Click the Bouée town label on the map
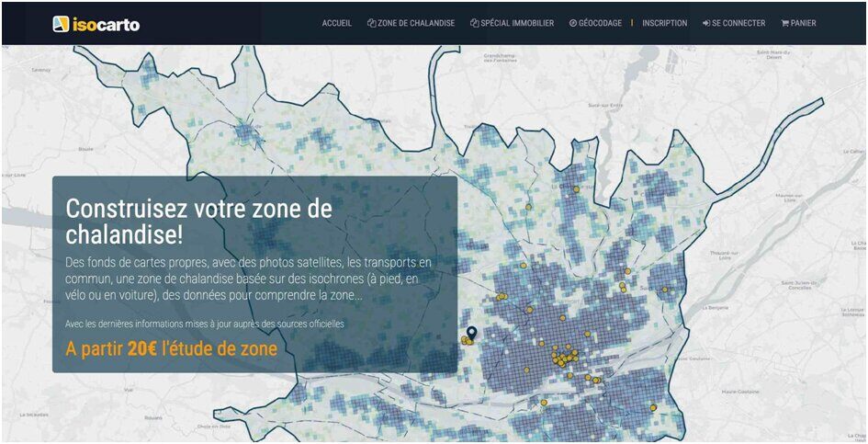The width and height of the screenshot is (868, 444). [86, 148]
